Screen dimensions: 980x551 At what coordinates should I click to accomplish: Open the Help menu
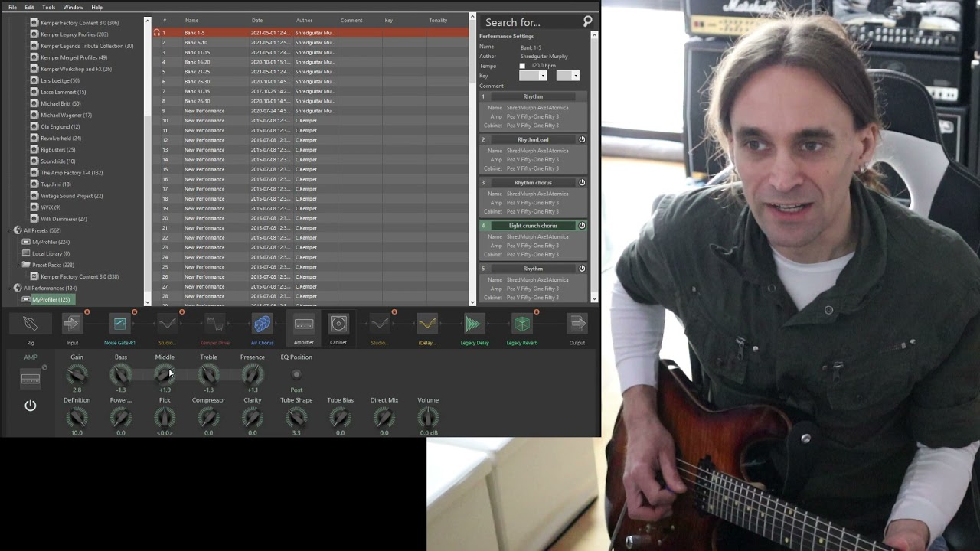click(97, 7)
